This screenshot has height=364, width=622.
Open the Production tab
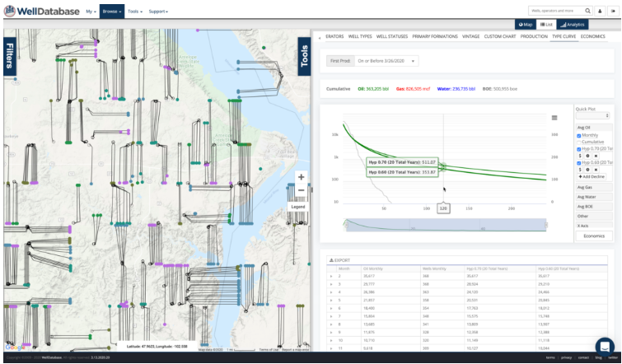coord(534,36)
